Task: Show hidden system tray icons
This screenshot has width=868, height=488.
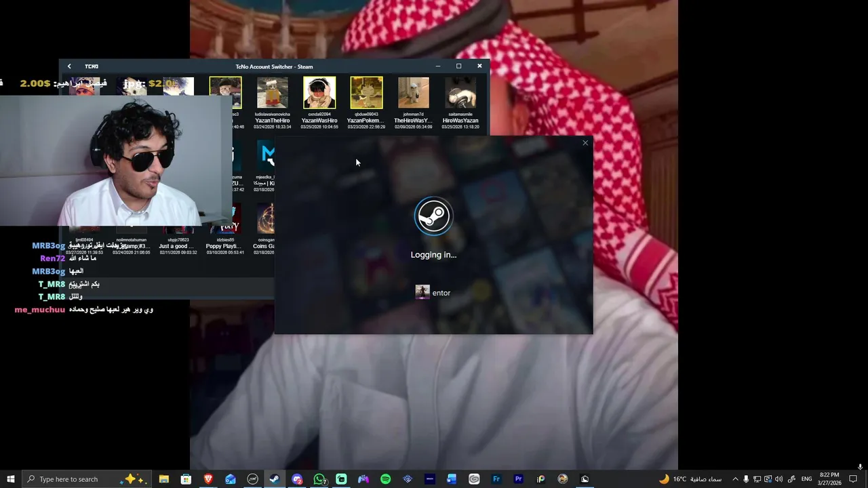Action: click(735, 479)
